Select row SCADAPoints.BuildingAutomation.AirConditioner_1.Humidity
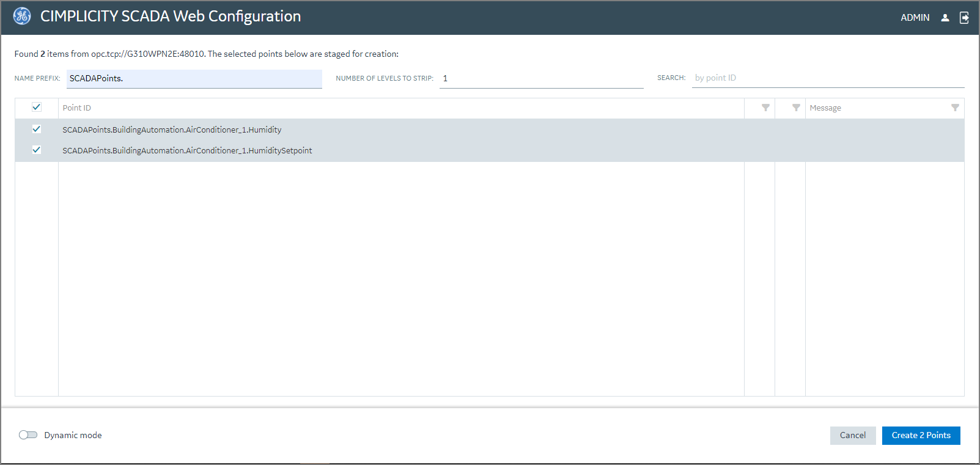The height and width of the screenshot is (465, 980). click(490, 130)
